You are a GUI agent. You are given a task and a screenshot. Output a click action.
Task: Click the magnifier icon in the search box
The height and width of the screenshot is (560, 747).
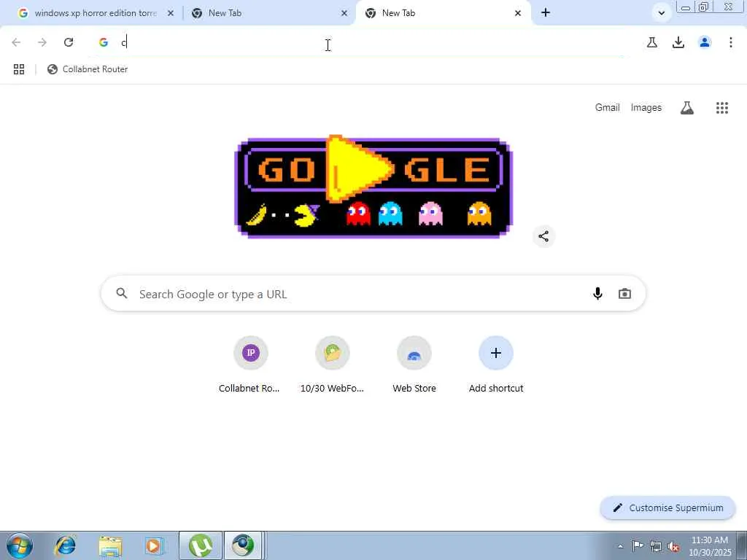[x=122, y=293]
